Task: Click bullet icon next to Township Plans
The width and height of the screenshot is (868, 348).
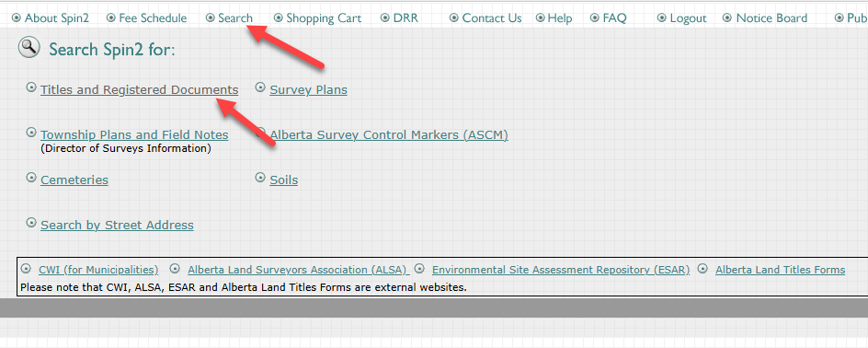Action: point(31,133)
